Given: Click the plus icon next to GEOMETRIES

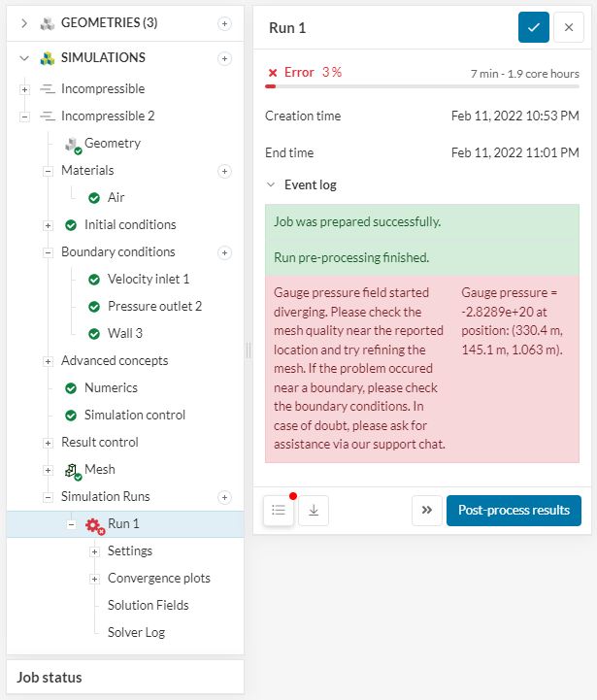Looking at the screenshot, I should 225,23.
